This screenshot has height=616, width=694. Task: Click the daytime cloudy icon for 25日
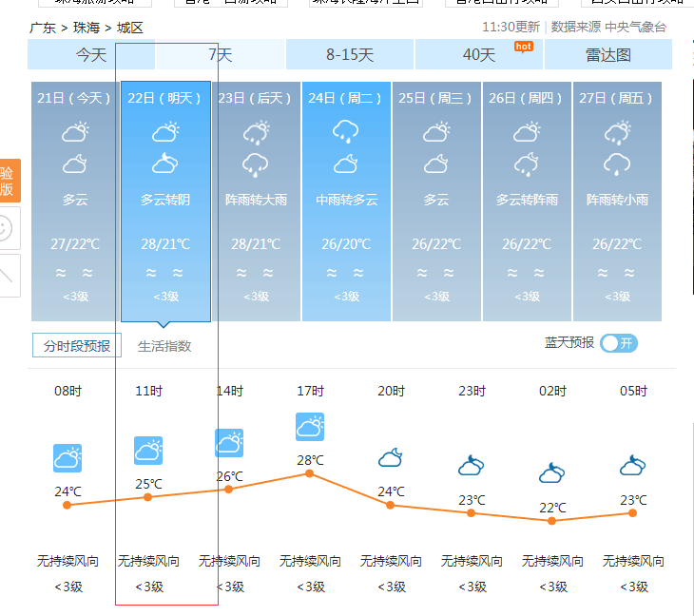(x=436, y=131)
